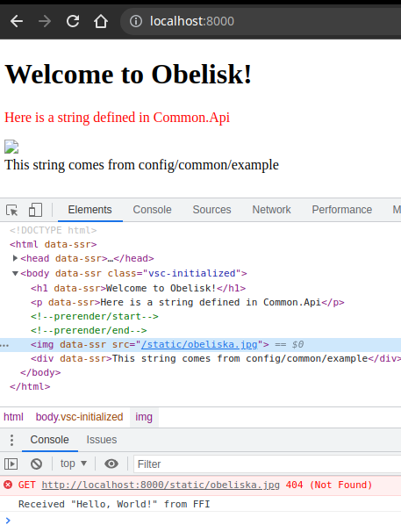Click the red error icon in console
This screenshot has height=532, width=401.
[8, 485]
